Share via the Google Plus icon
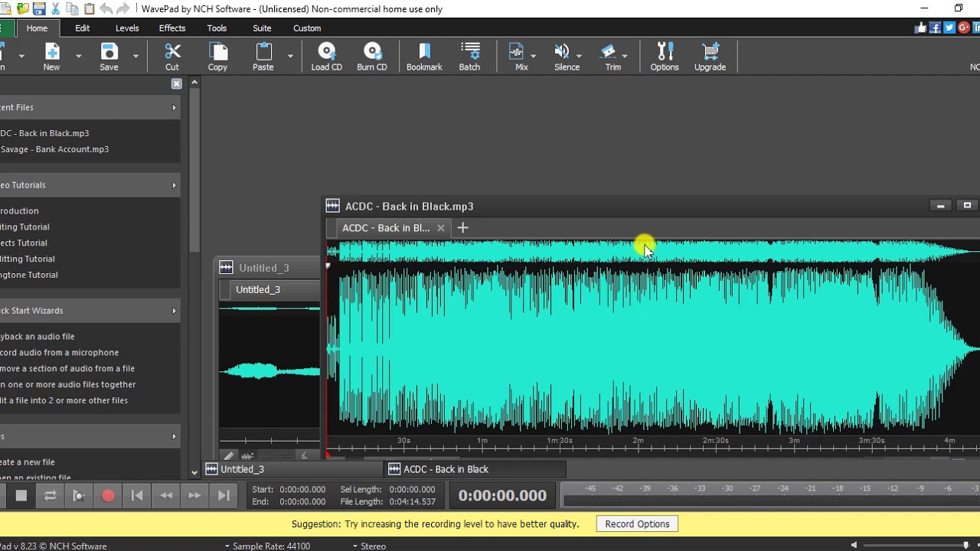 pos(964,28)
